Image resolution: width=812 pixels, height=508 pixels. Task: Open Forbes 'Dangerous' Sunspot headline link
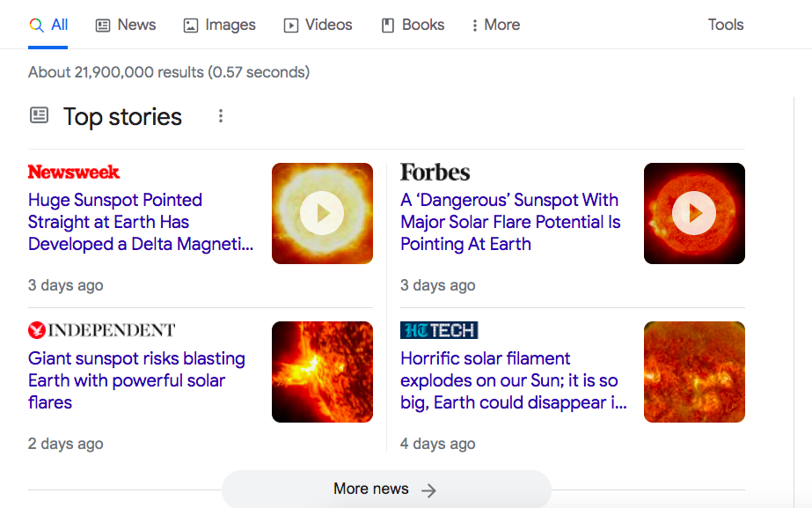point(510,222)
